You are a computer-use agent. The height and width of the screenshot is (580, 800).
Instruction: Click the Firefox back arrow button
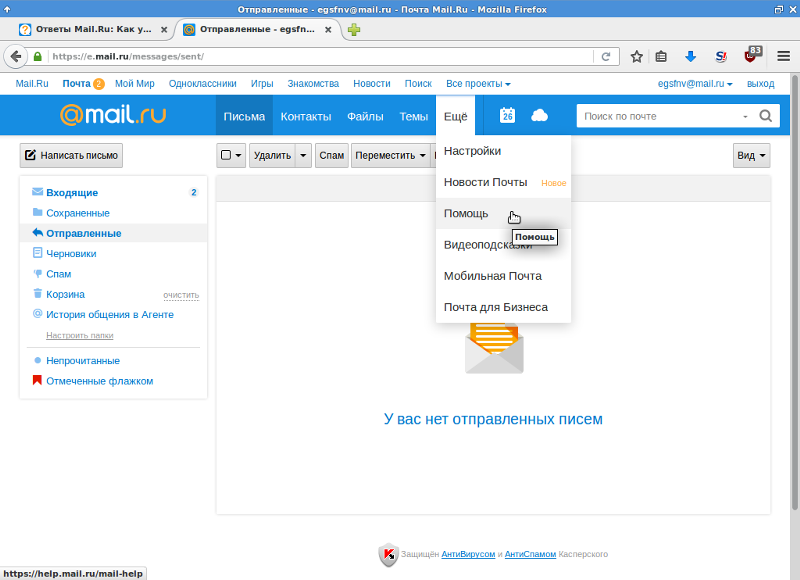click(15, 56)
